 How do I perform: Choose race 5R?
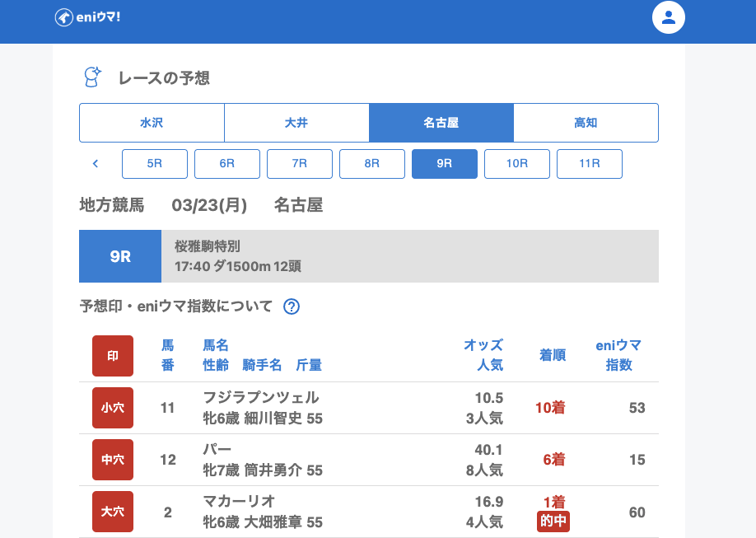(x=155, y=164)
